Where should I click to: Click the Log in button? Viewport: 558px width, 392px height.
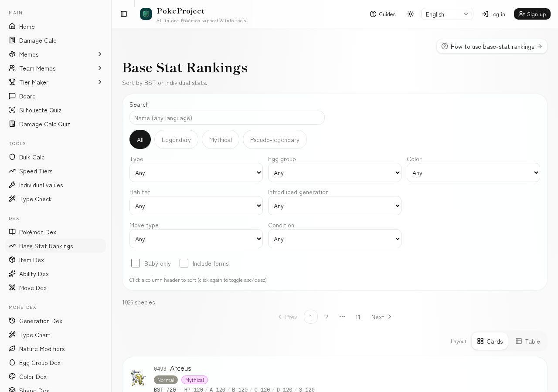click(493, 14)
